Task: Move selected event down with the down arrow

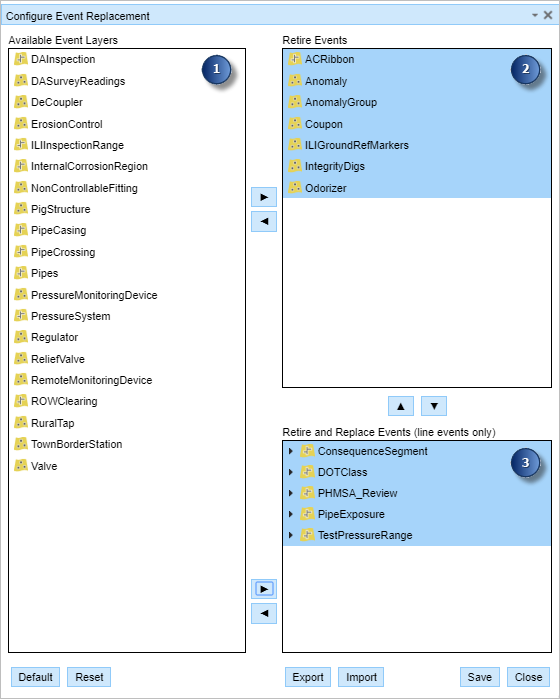Action: 434,406
